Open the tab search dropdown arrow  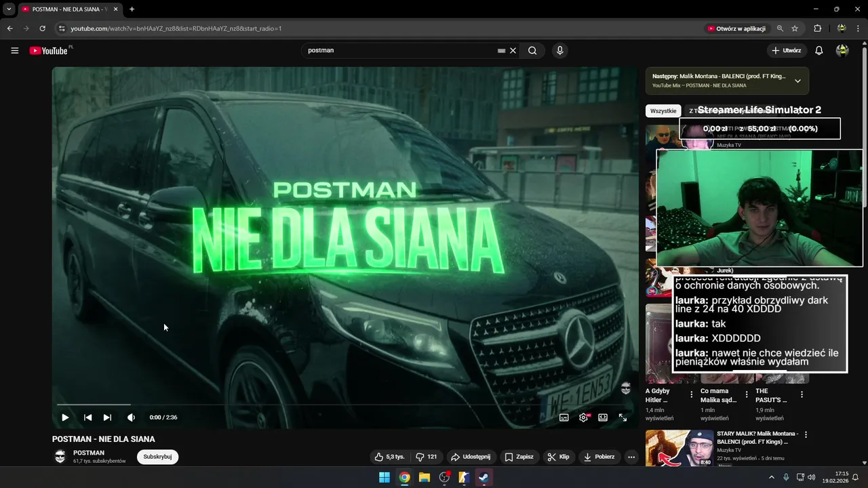pyautogui.click(x=9, y=9)
